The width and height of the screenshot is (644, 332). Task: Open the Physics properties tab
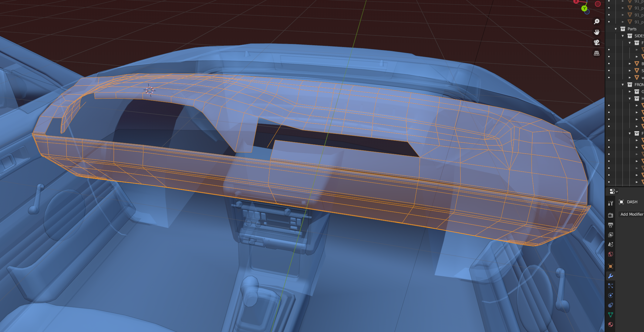[611, 295]
